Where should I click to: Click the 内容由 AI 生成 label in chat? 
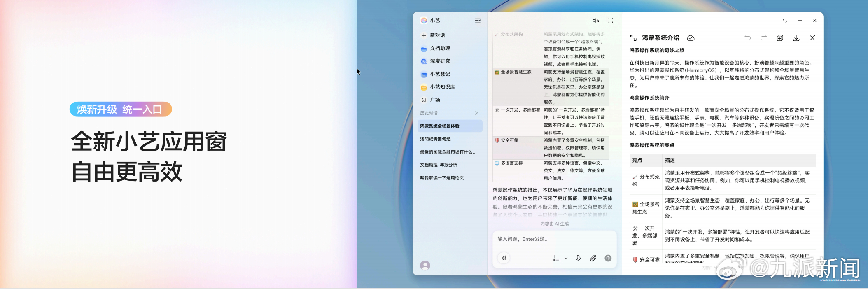[555, 224]
